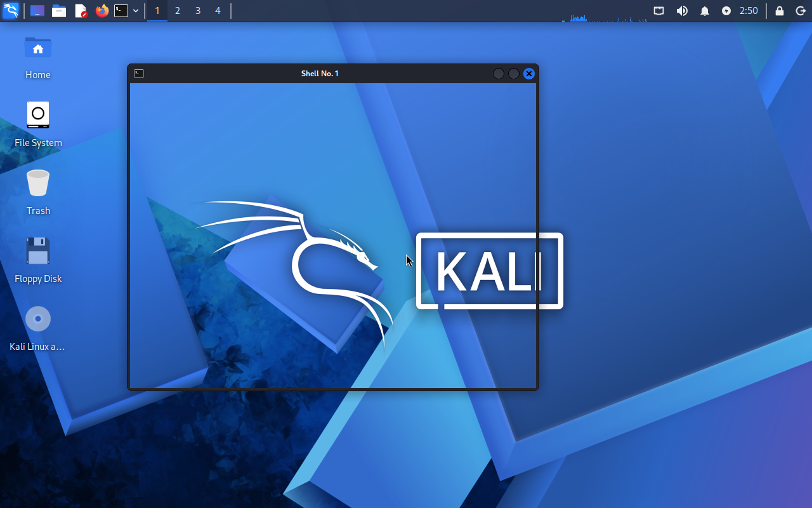
Task: Open the file manager from the panel
Action: click(x=59, y=11)
